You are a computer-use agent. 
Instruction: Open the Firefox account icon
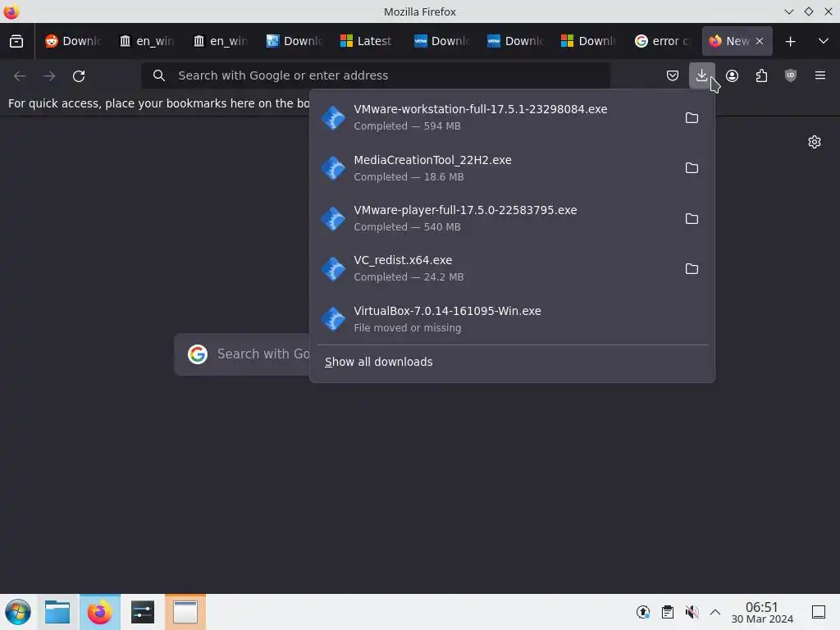tap(732, 75)
